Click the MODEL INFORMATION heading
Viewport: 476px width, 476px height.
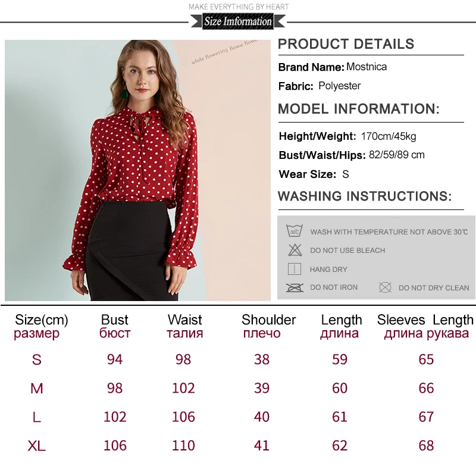[x=359, y=109]
